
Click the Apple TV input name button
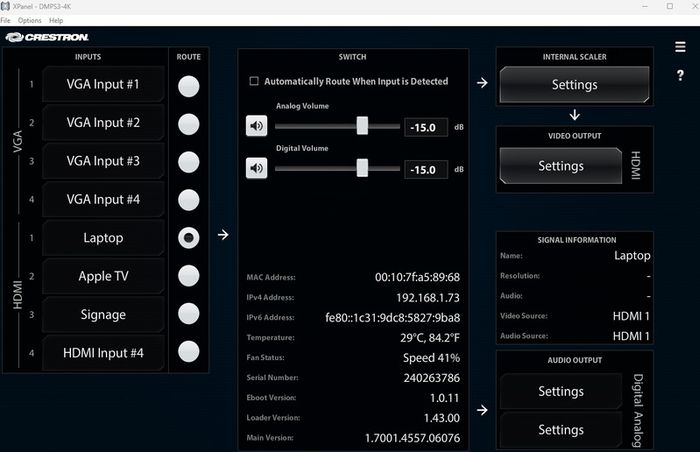click(103, 276)
